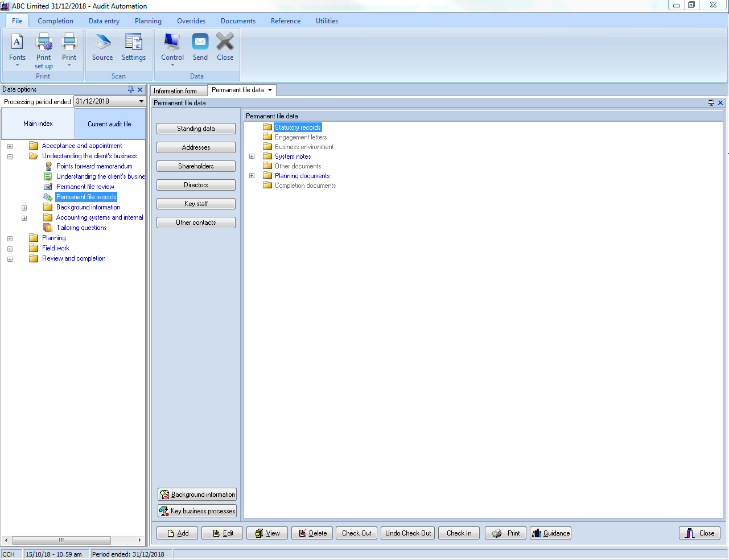Open the Permanent file data tab dropdown arrow

click(270, 90)
